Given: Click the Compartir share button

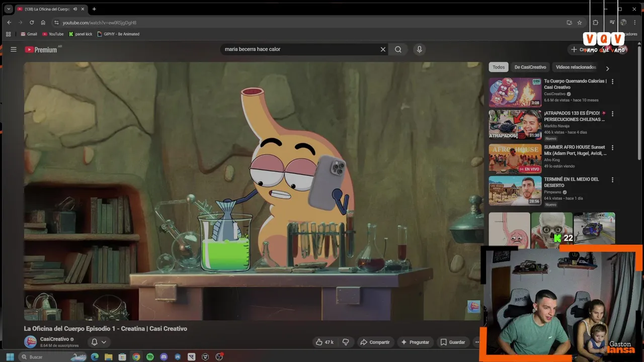Looking at the screenshot, I should (x=375, y=342).
